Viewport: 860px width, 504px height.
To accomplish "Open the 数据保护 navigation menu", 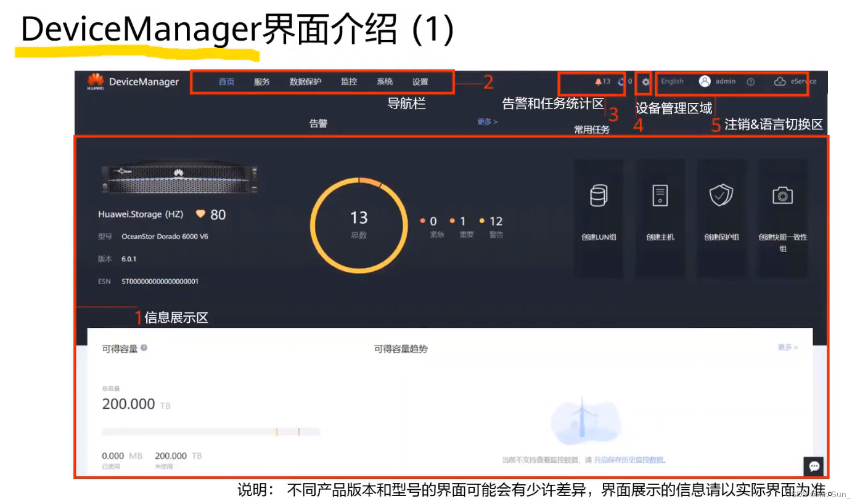I will (305, 82).
